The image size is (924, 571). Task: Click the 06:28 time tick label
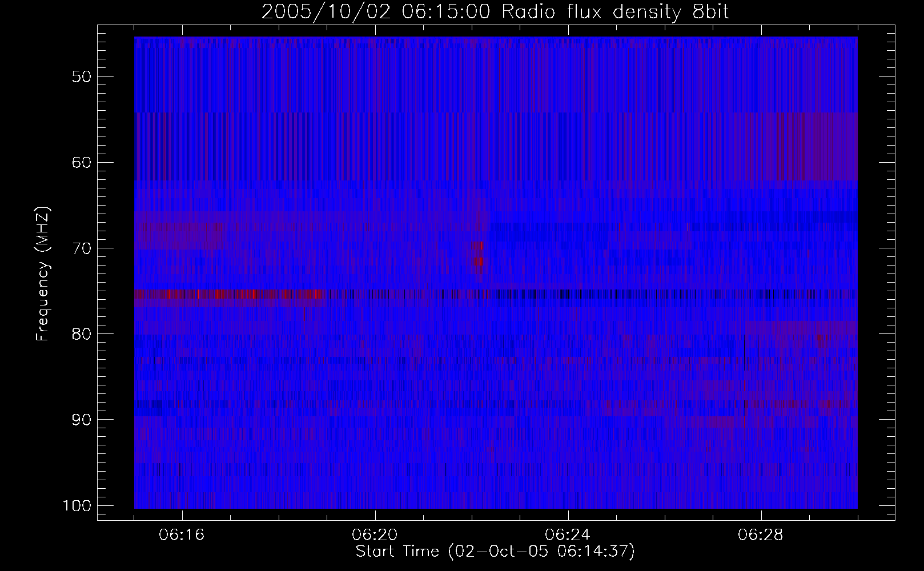pos(761,535)
